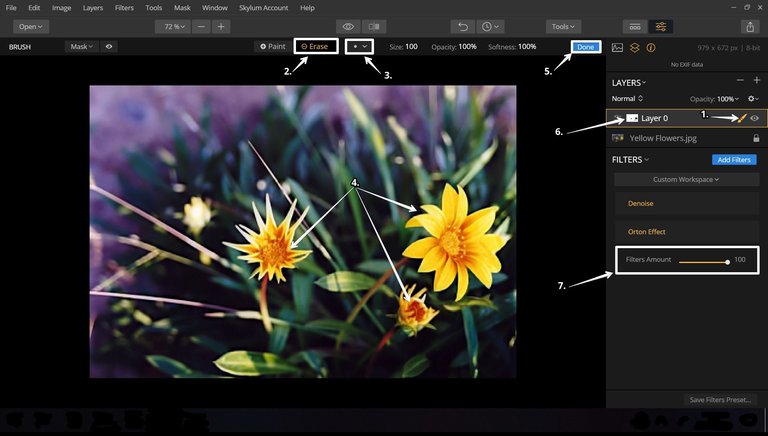This screenshot has height=436, width=768.
Task: Select the Layer 0 name
Action: (654, 118)
